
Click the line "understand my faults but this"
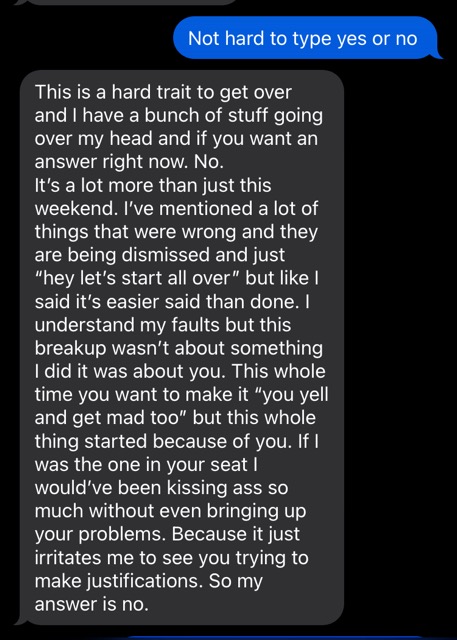(x=163, y=325)
